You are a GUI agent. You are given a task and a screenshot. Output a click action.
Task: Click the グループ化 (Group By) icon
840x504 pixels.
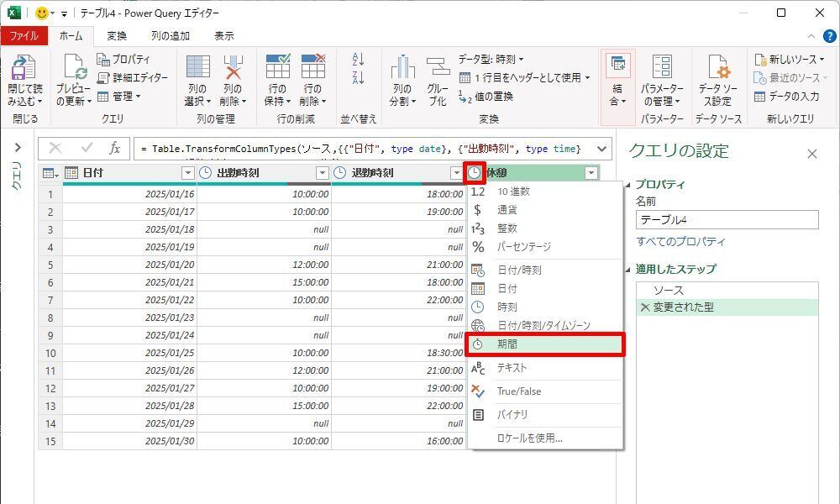(x=438, y=69)
